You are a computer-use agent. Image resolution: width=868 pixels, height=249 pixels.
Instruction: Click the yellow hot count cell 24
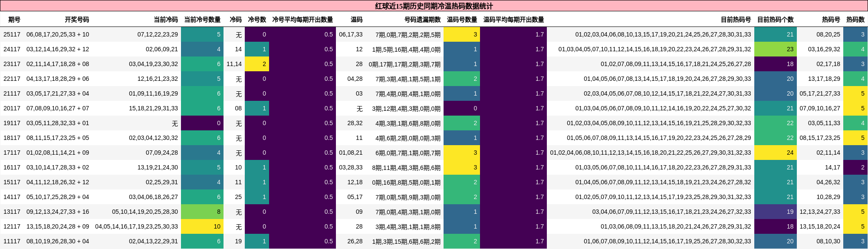(x=776, y=153)
